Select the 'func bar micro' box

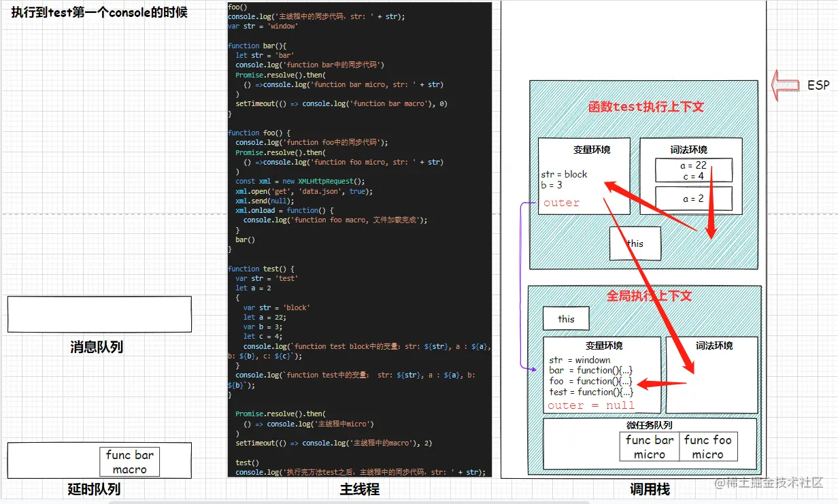pyautogui.click(x=650, y=448)
